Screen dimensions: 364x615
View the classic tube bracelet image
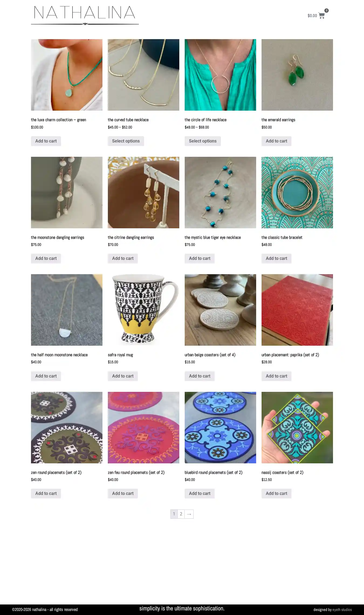pyautogui.click(x=297, y=192)
